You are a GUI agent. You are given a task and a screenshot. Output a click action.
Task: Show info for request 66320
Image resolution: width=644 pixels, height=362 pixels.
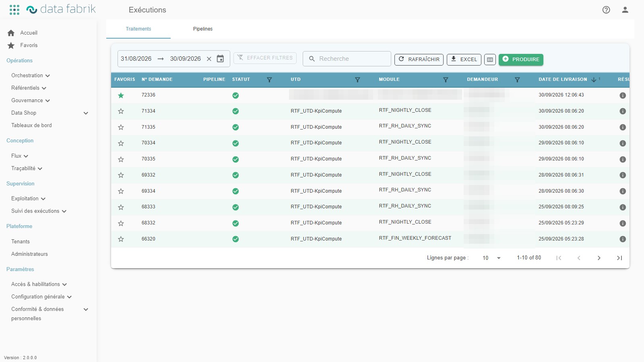coord(623,239)
